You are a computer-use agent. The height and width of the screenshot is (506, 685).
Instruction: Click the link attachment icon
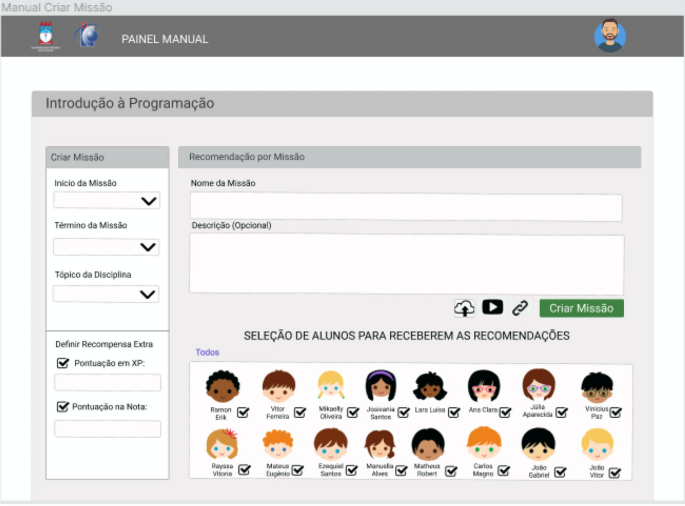coord(520,308)
